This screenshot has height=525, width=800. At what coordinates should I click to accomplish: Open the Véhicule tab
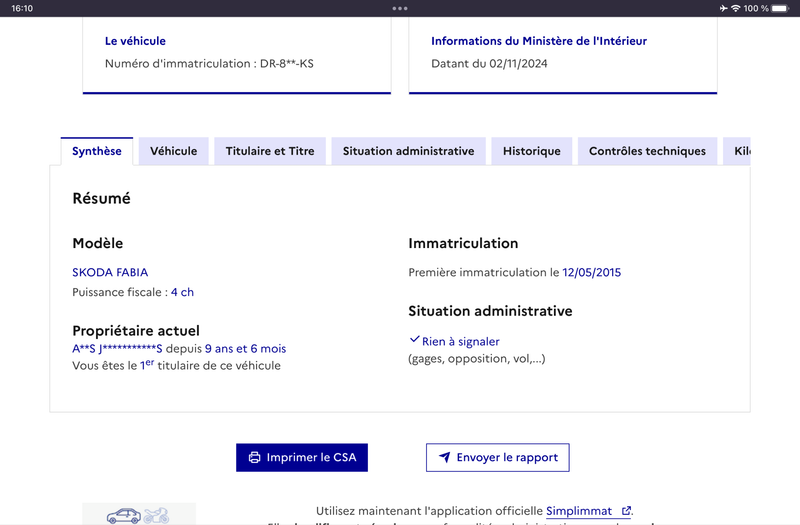pyautogui.click(x=173, y=151)
